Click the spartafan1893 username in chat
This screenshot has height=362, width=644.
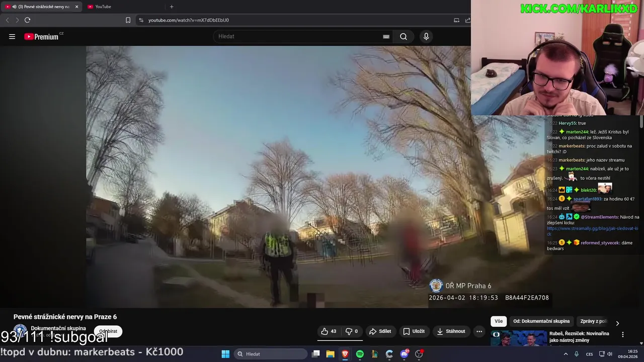coord(587,199)
